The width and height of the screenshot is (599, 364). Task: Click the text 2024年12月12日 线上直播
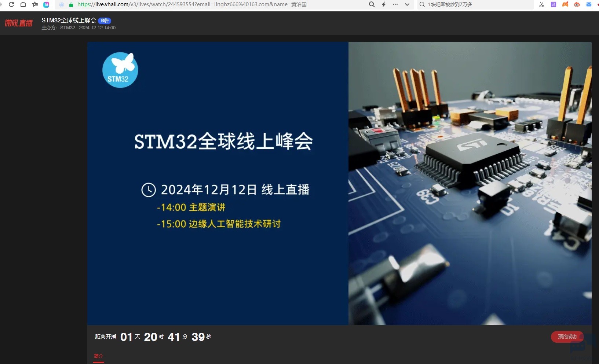[235, 190]
